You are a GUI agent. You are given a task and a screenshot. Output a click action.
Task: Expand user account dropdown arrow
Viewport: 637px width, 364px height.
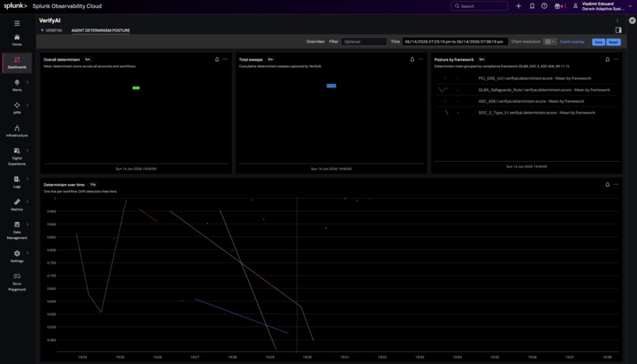click(630, 6)
